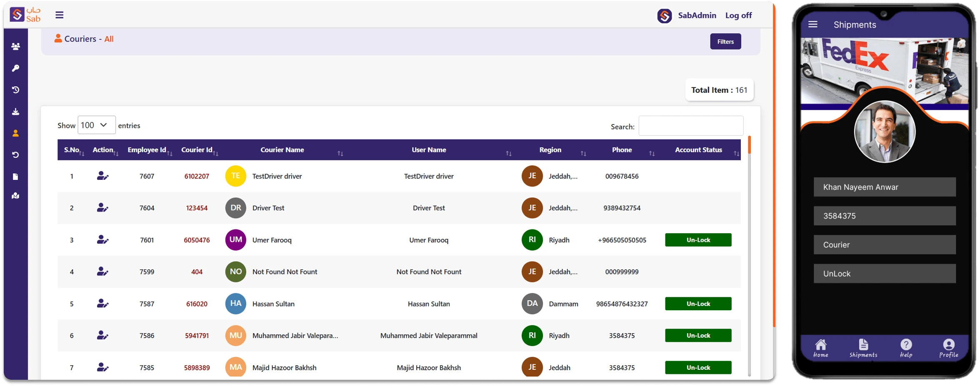Image resolution: width=980 pixels, height=386 pixels.
Task: Tap Help in the phone bottom bar
Action: tap(906, 348)
